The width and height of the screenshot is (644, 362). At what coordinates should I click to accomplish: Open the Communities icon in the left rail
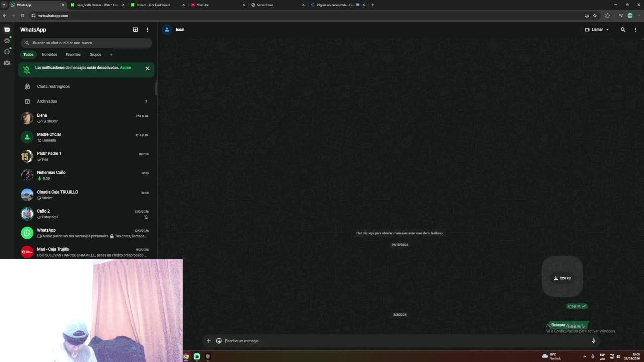7,63
